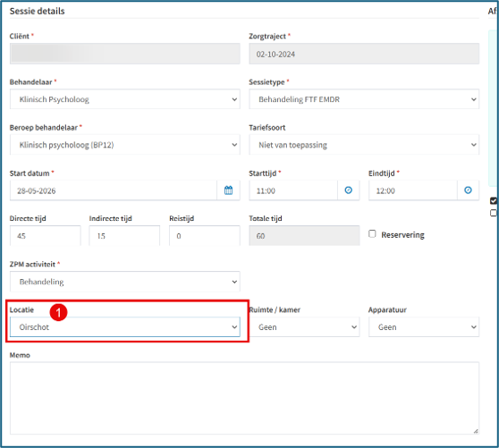Open the Eindtijd clock picker

tap(468, 190)
